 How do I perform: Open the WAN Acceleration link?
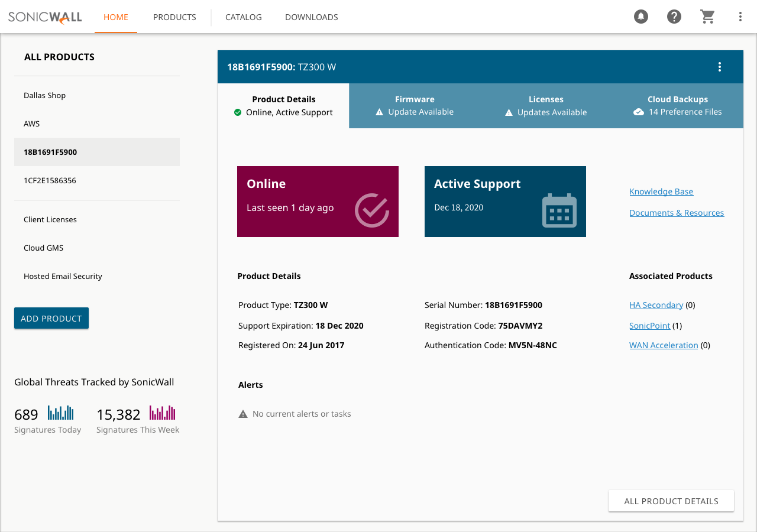(x=664, y=345)
